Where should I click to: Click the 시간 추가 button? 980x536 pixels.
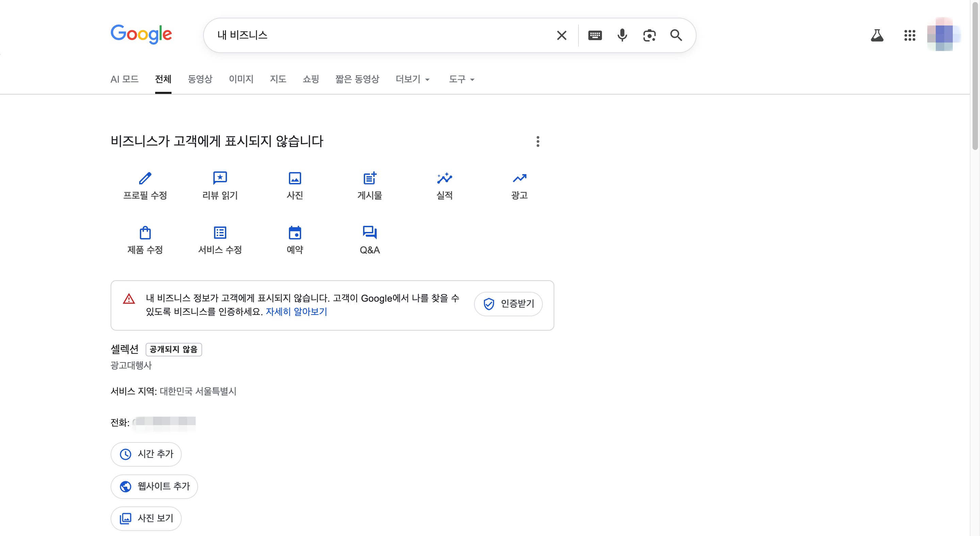tap(146, 454)
